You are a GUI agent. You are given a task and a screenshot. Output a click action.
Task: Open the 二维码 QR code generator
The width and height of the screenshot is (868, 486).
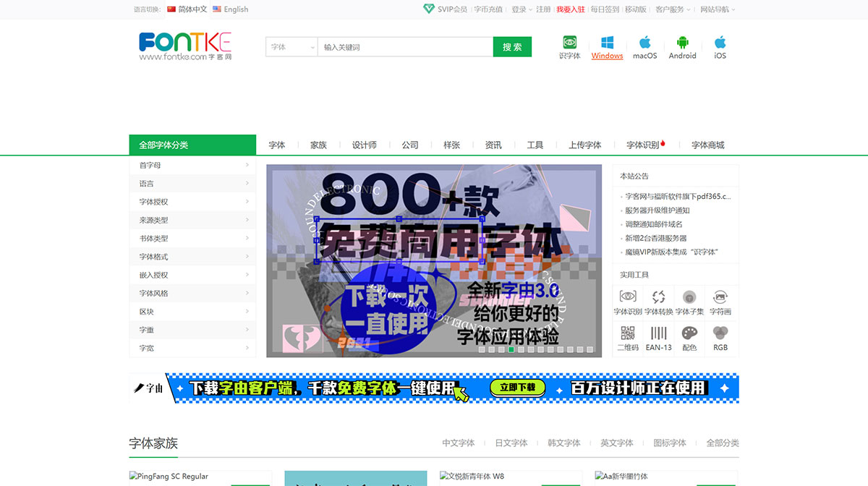626,337
